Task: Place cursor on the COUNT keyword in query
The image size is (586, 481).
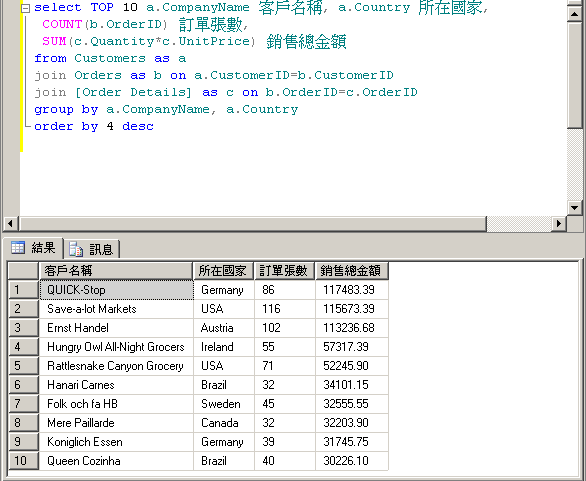Action: click(x=62, y=24)
